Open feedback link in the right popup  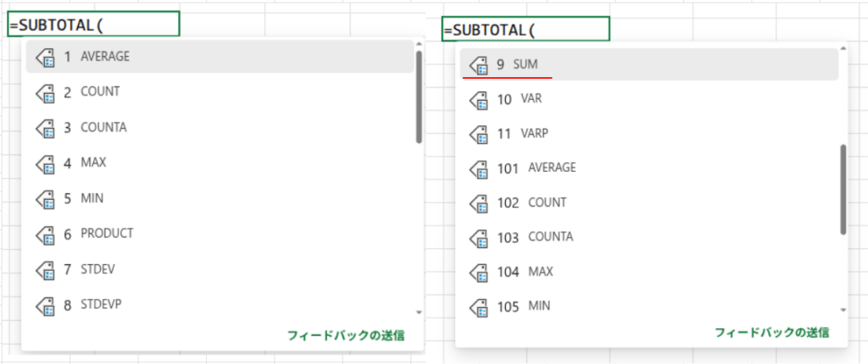coord(771,333)
